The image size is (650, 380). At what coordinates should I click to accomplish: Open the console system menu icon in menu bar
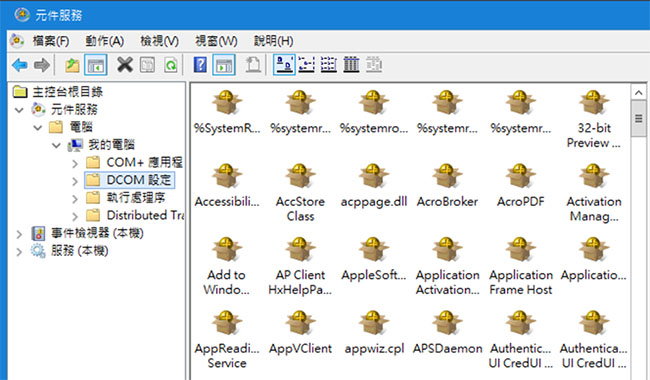tap(17, 41)
